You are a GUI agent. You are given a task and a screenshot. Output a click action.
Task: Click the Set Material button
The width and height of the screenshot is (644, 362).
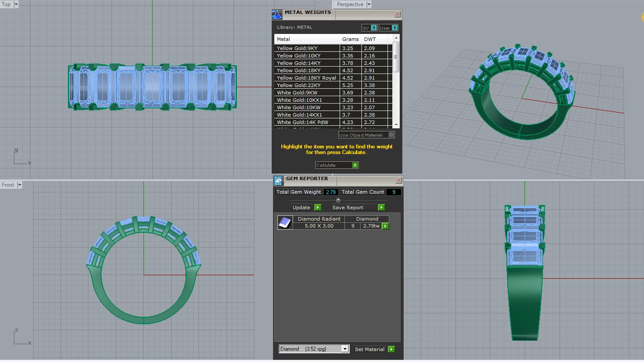(369, 349)
